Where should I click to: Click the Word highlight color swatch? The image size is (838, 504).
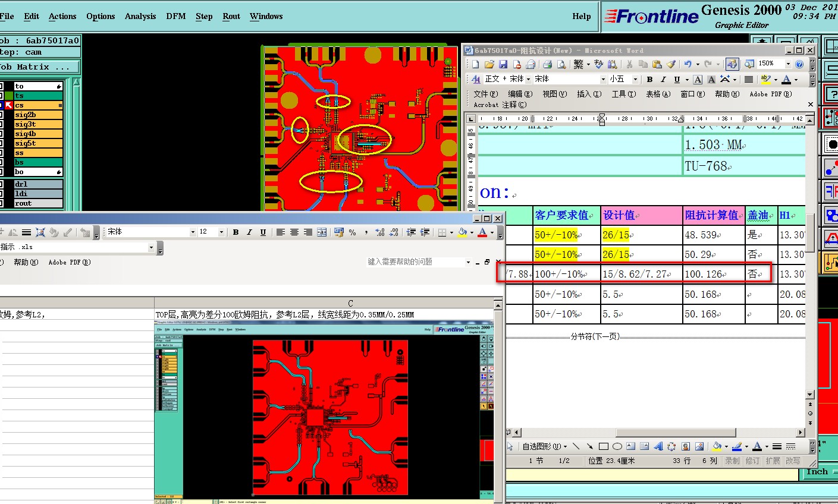765,79
